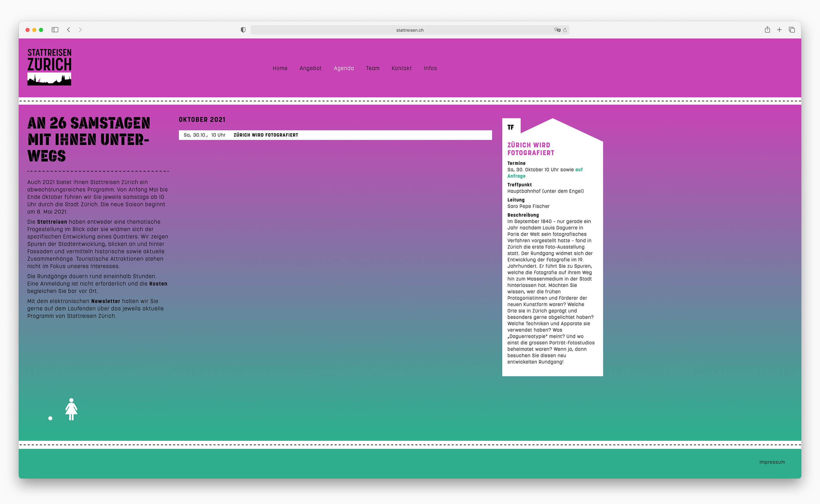Click the 'auf Anfrage' green link
The image size is (820, 504).
545,173
